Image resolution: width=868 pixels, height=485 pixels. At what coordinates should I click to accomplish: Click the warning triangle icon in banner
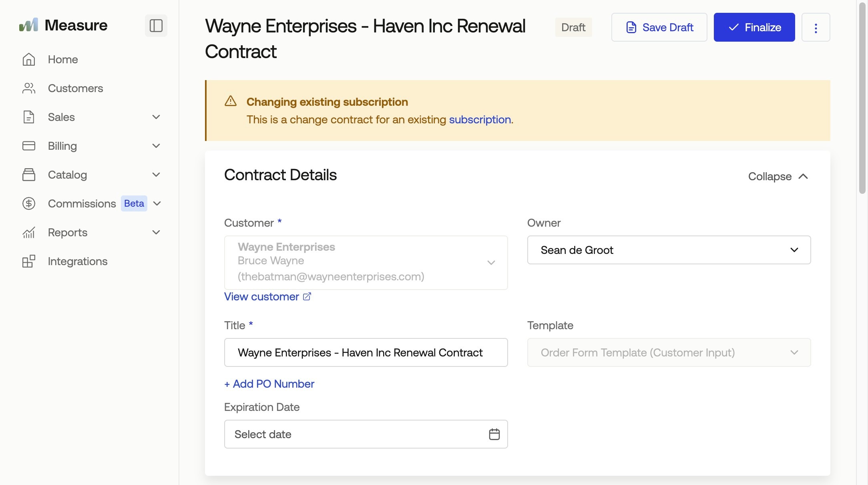231,101
